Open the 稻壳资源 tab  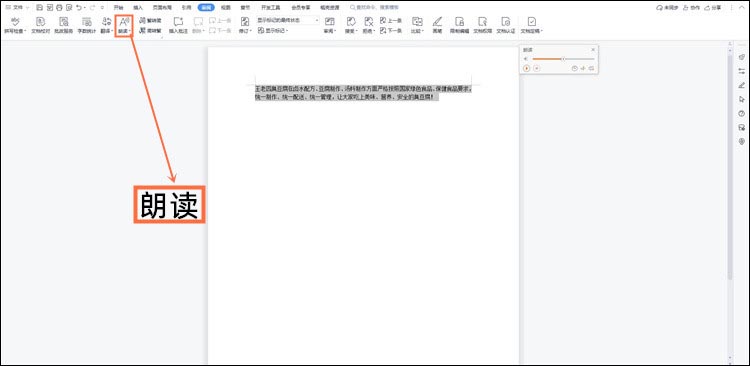[x=330, y=8]
